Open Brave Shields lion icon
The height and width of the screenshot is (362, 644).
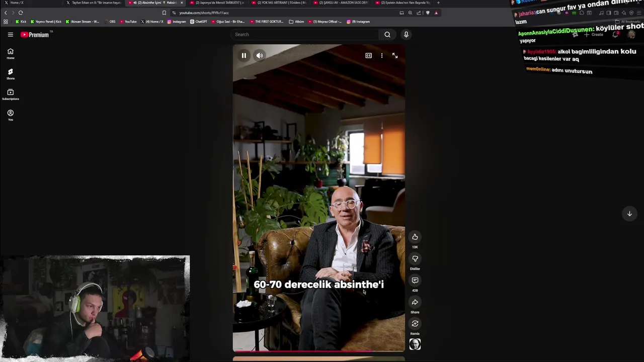pyautogui.click(x=428, y=13)
